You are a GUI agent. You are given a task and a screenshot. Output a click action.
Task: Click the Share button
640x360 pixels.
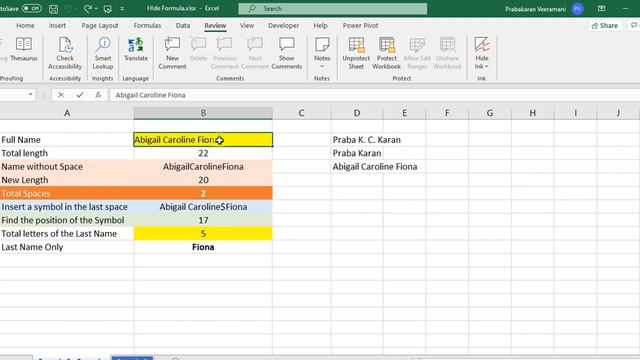click(x=605, y=25)
